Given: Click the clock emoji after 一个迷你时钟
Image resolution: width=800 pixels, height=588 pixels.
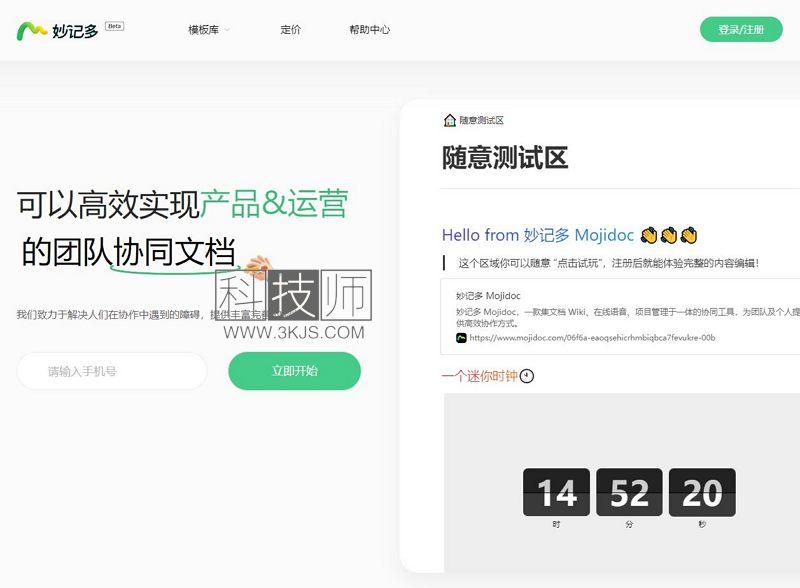Looking at the screenshot, I should point(527,376).
